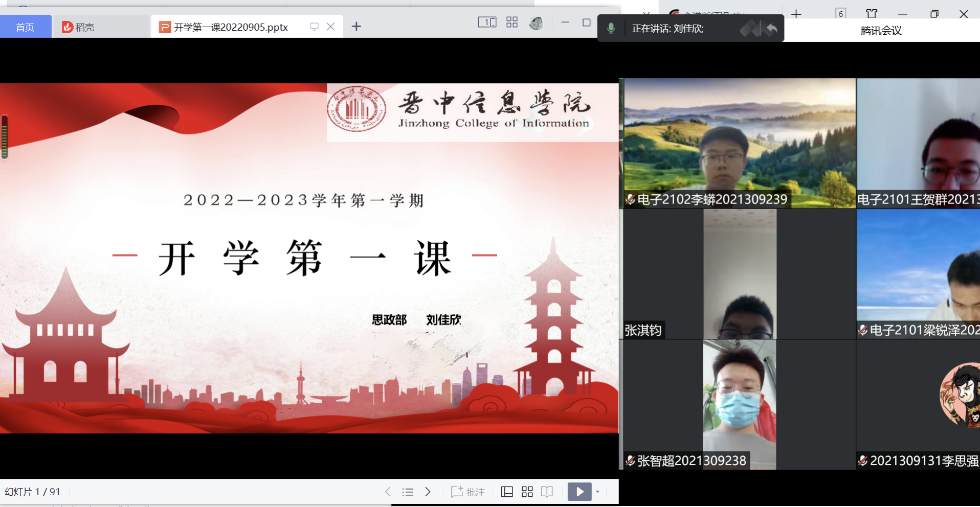The image size is (980, 507).
Task: Click the reply arrow icon in speaking bar
Action: coord(772,29)
